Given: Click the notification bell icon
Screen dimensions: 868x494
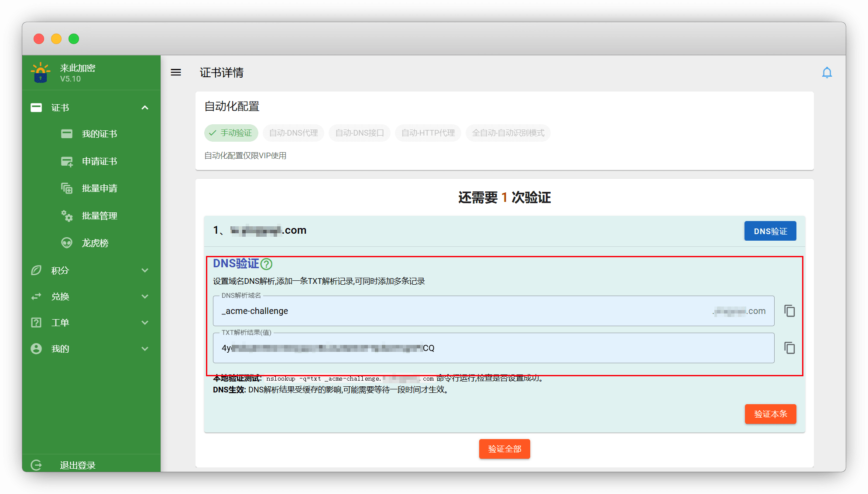Looking at the screenshot, I should pyautogui.click(x=827, y=72).
